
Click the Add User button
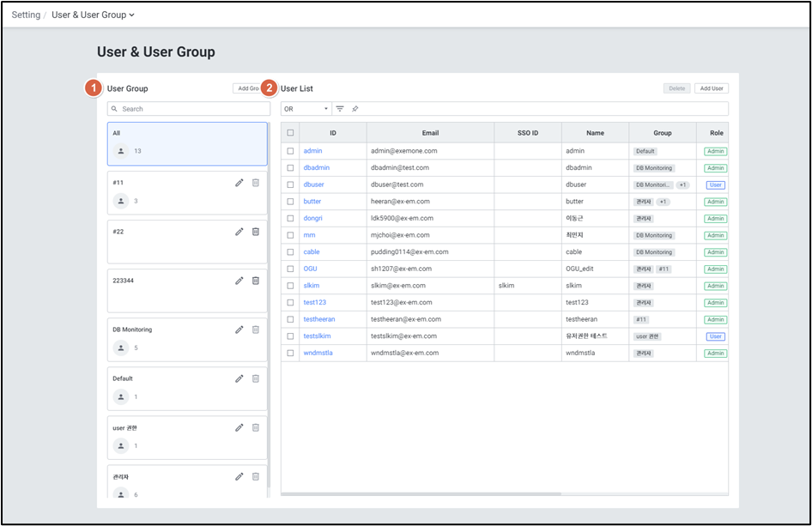(x=711, y=88)
